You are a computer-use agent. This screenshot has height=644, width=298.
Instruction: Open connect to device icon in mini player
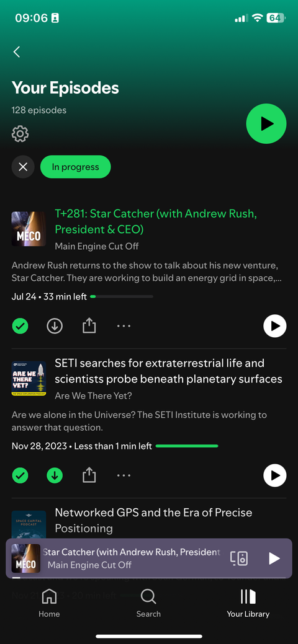point(239,558)
